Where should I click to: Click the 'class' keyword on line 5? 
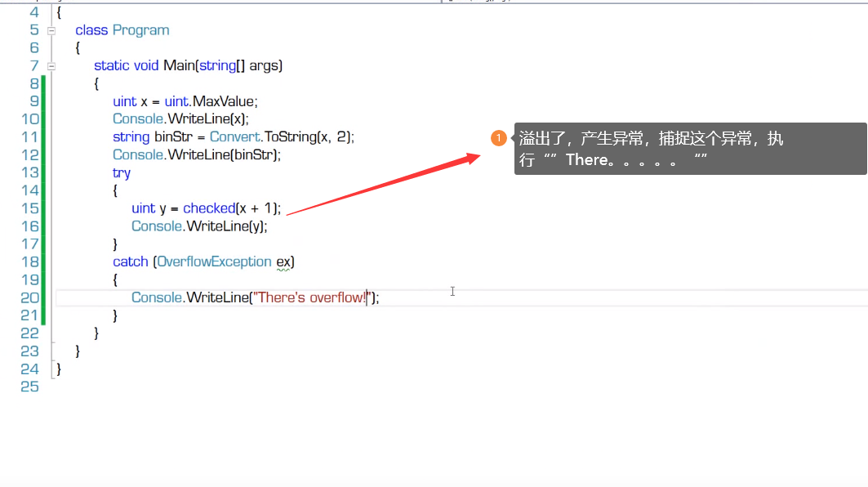91,30
